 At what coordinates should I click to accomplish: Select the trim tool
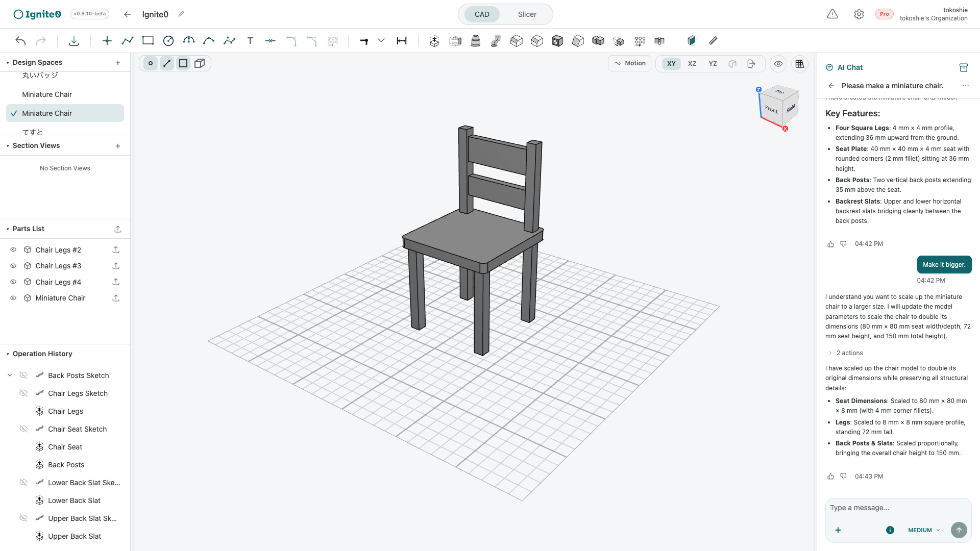(x=271, y=41)
